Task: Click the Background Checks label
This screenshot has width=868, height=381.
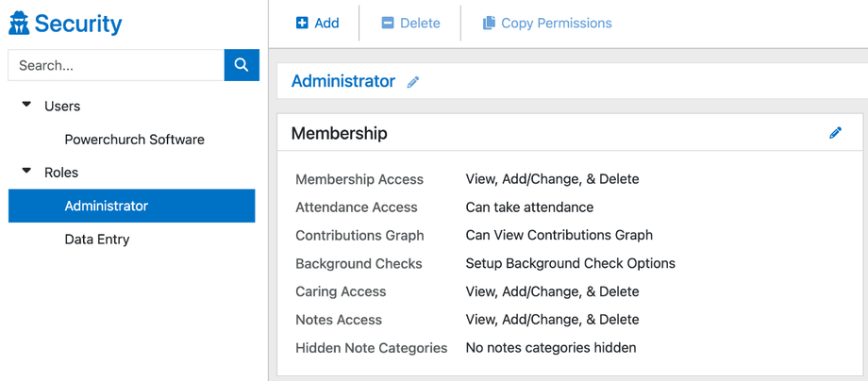Action: pos(359,264)
